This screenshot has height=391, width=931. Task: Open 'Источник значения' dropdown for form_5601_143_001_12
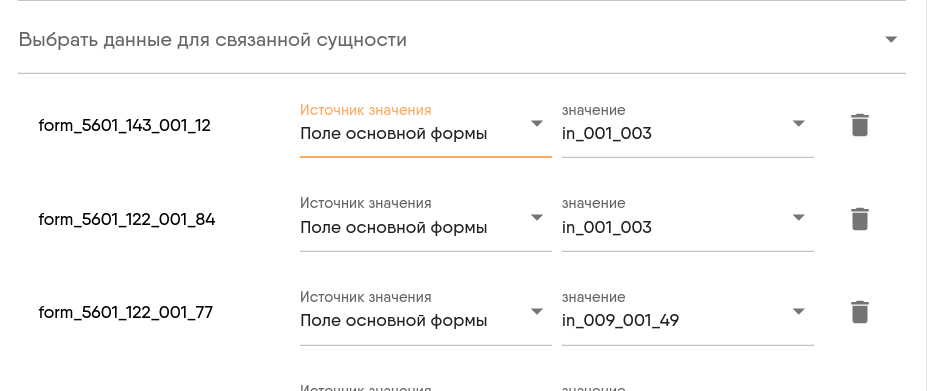(x=426, y=130)
